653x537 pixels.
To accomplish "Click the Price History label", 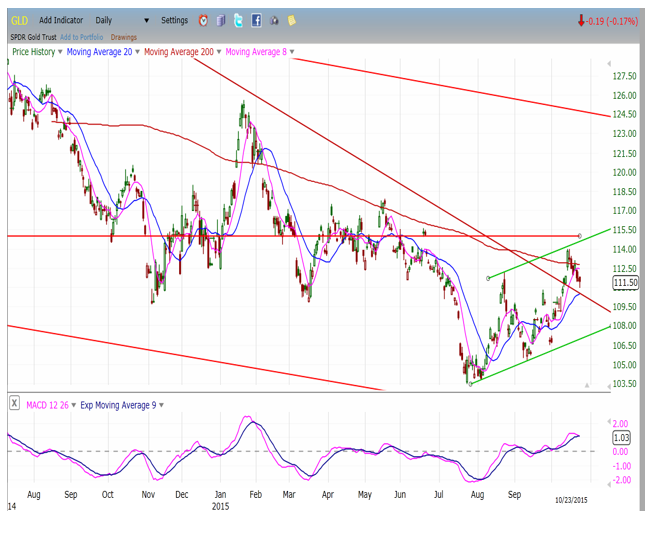I will tap(34, 52).
